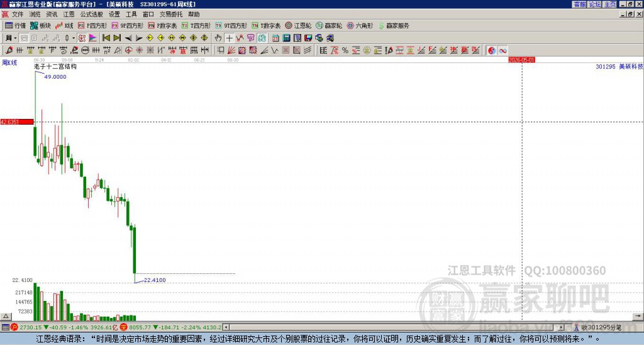Open the 9T四方形 tool
This screenshot has width=644, height=345.
point(231,25)
